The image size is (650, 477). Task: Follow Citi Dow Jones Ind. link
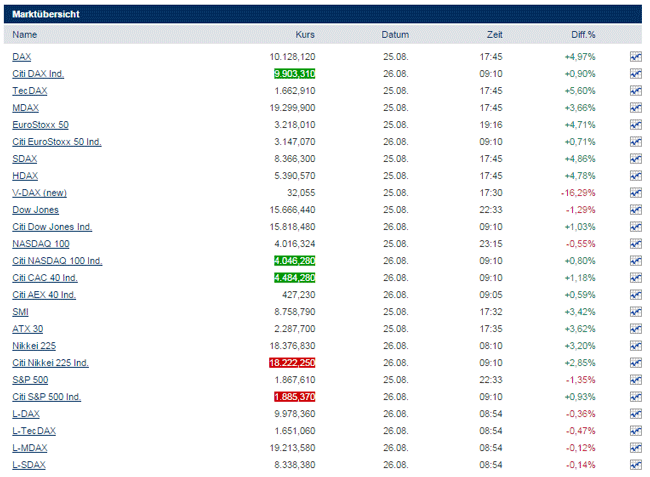52,227
